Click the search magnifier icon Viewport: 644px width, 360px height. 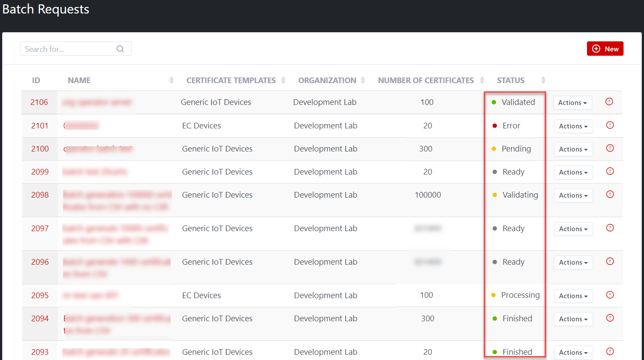120,49
